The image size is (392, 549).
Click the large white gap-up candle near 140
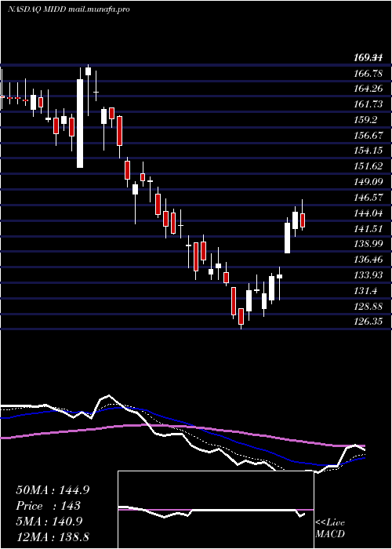tap(287, 238)
